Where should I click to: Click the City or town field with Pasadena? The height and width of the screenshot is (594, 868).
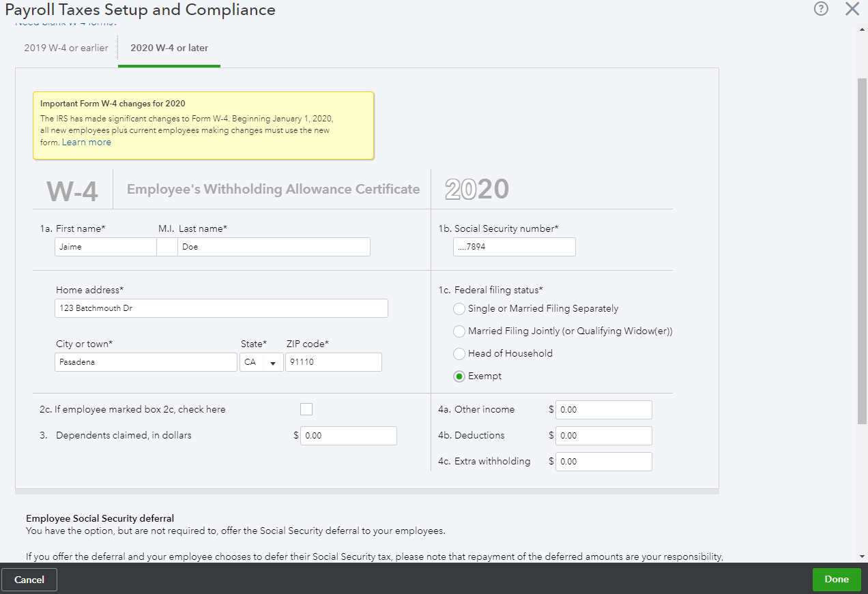pyautogui.click(x=146, y=362)
